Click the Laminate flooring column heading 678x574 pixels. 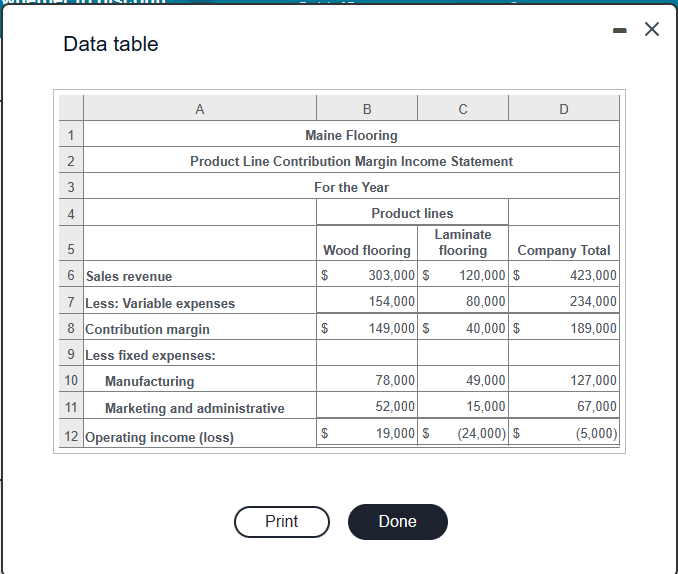coord(463,242)
